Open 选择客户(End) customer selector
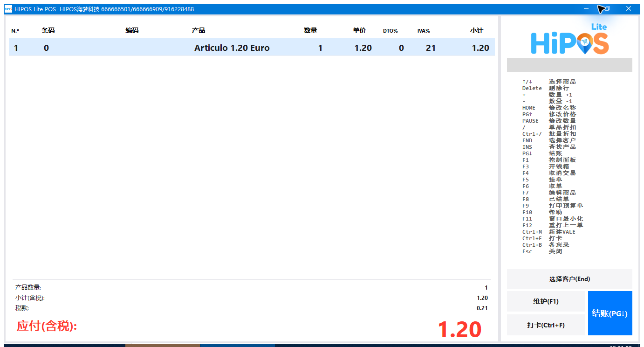Viewport: 644px width, 347px height. [569, 279]
